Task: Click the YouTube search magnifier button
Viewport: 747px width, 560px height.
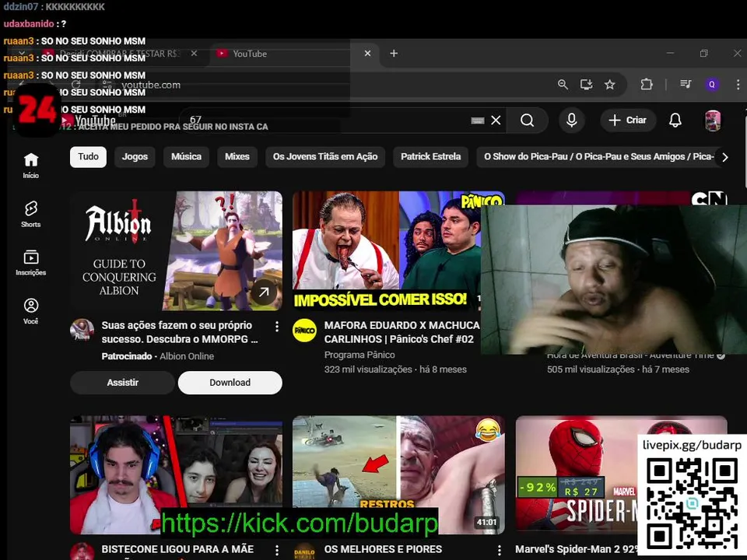Action: (x=527, y=121)
